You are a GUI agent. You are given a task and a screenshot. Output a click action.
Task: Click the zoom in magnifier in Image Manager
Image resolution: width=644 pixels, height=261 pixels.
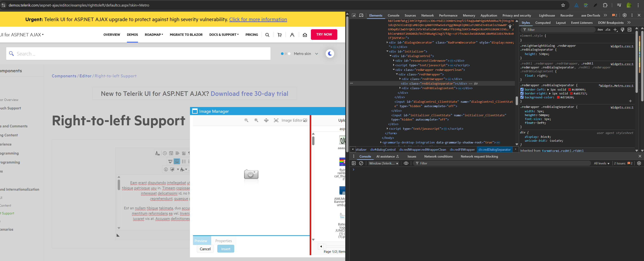pyautogui.click(x=256, y=120)
